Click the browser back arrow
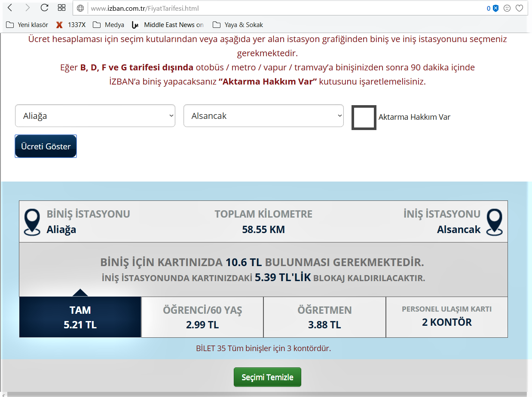 coord(10,8)
